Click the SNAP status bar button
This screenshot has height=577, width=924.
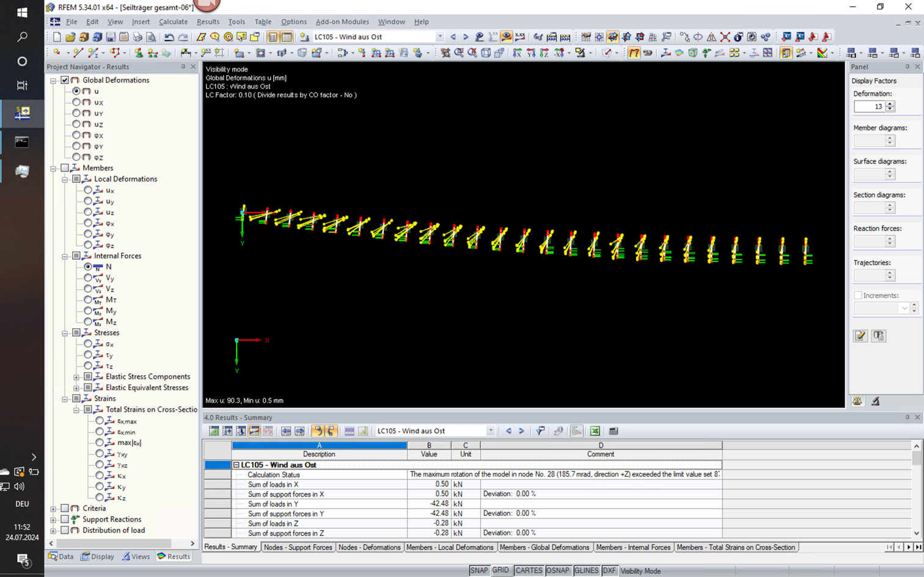click(x=479, y=570)
